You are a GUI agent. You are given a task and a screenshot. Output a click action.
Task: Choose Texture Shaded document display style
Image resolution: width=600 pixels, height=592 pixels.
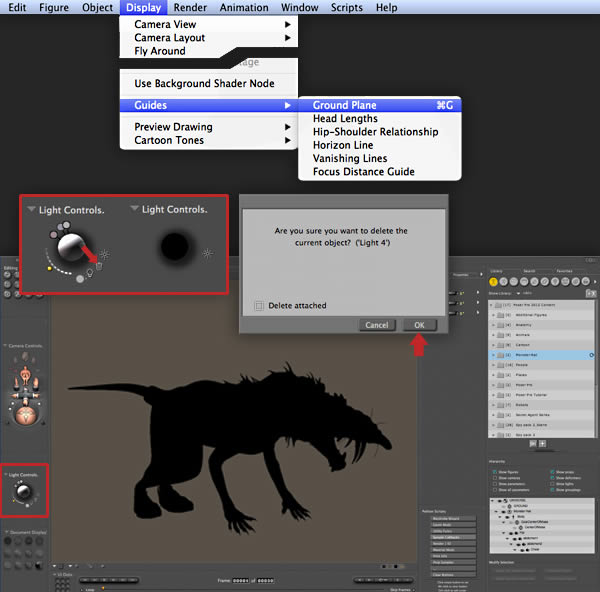pos(39,565)
